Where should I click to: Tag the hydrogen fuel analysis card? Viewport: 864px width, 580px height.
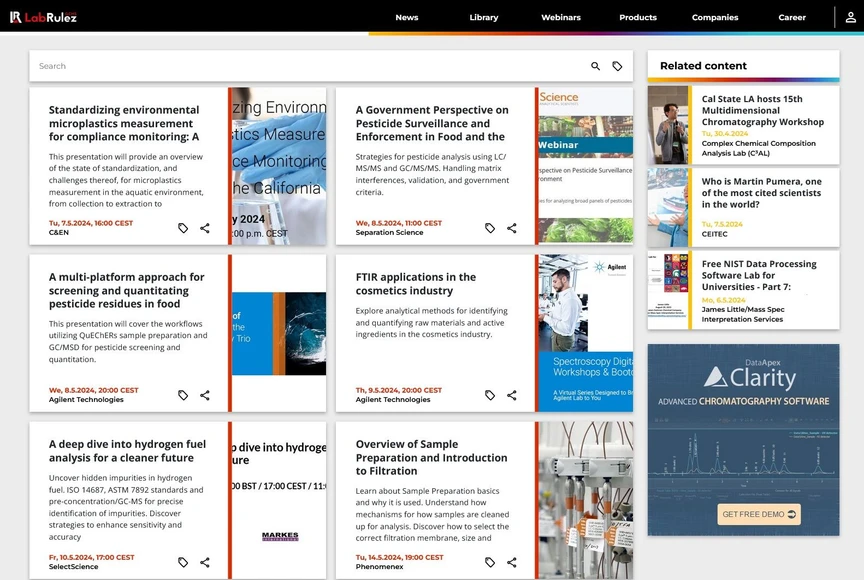(183, 562)
